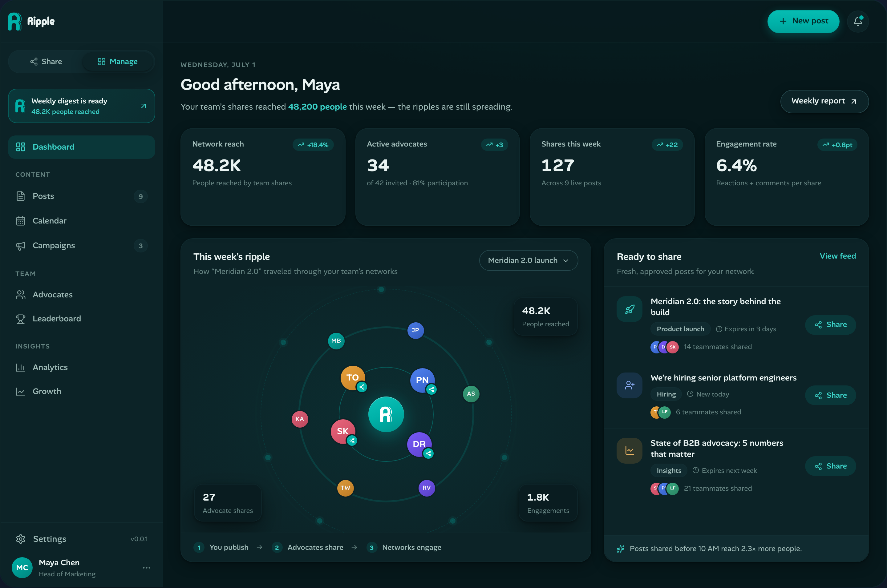The image size is (887, 588).
Task: Open the Weekly report
Action: (824, 101)
